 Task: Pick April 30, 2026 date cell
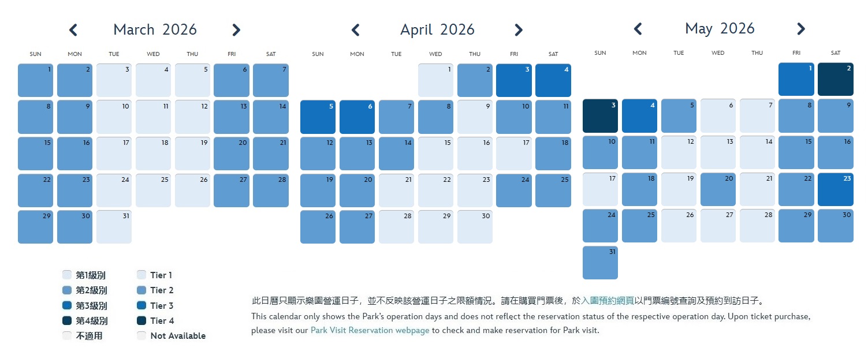pyautogui.click(x=475, y=227)
